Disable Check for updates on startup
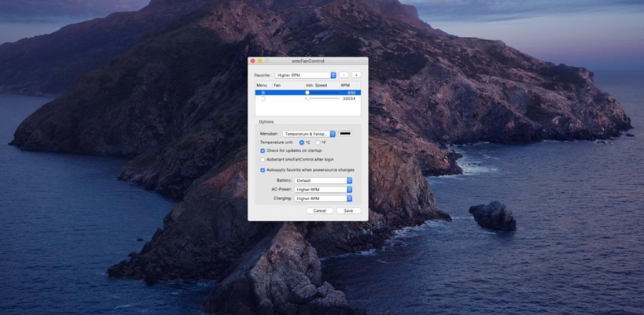Viewport: 644px width, 315px height. tap(263, 150)
